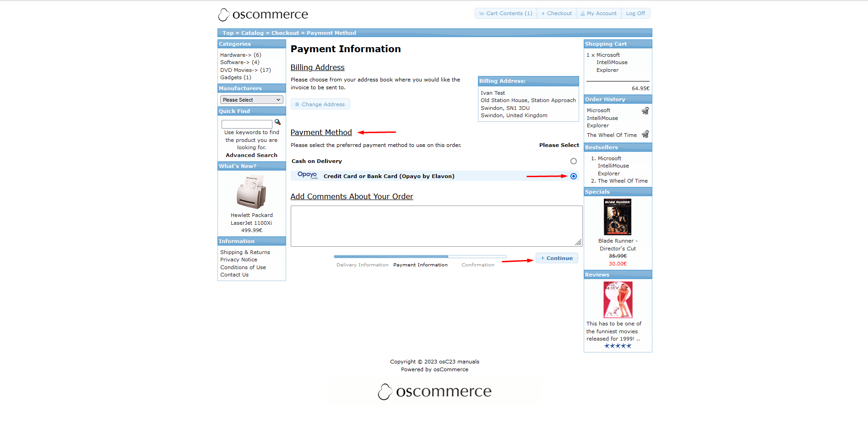
Task: Click Microsoft IntelliMouse Explorer in Order History
Action: [602, 118]
